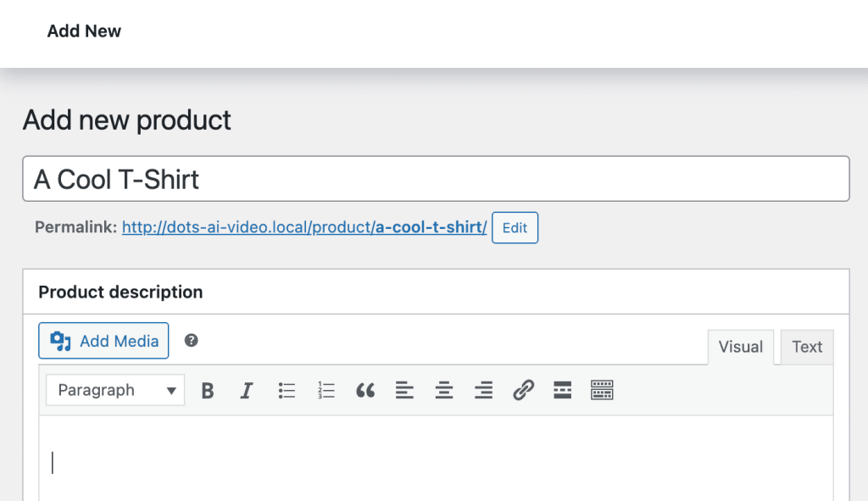Align text right
868x501 pixels.
(x=483, y=390)
